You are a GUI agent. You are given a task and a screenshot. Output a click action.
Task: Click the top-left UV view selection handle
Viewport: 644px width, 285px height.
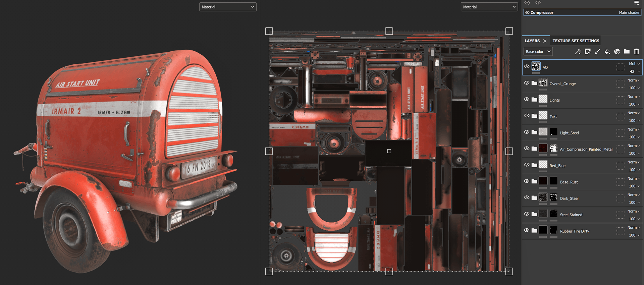point(269,31)
